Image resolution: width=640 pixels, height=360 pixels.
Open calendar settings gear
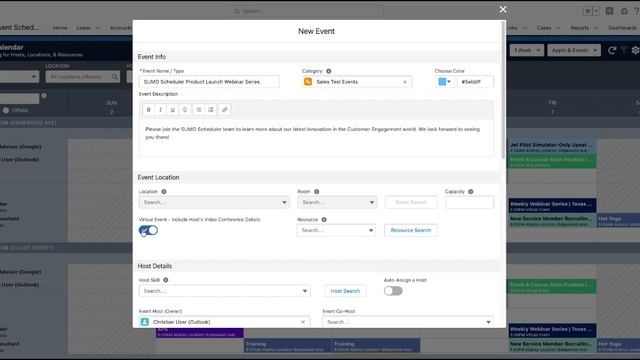point(636,50)
